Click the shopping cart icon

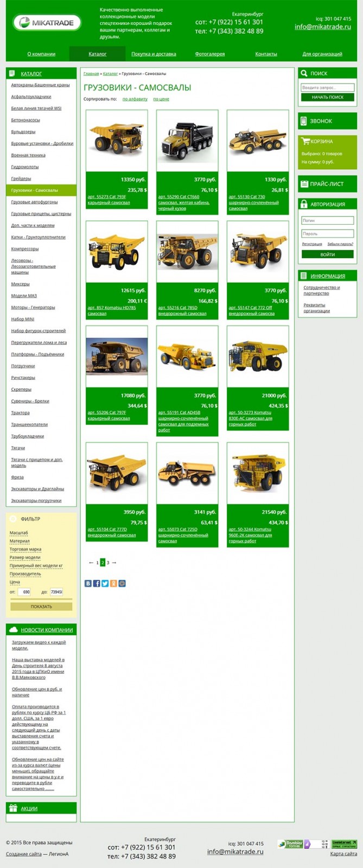point(305,141)
